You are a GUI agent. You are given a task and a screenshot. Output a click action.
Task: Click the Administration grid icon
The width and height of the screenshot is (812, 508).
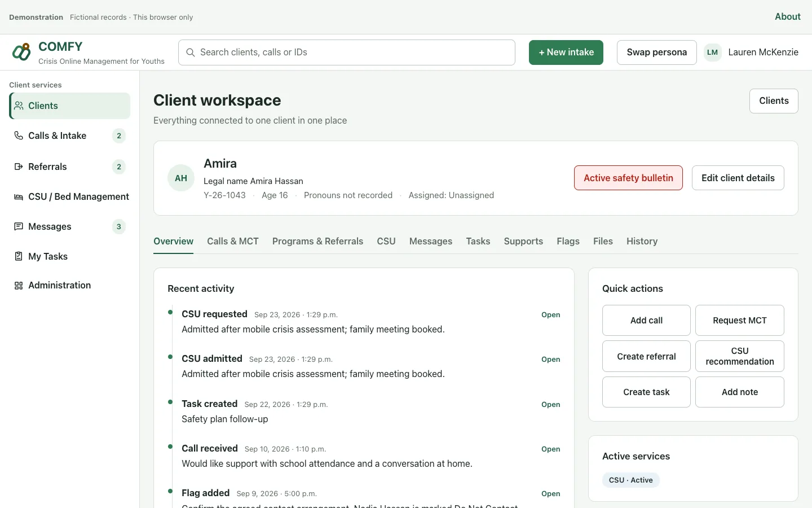pos(19,286)
